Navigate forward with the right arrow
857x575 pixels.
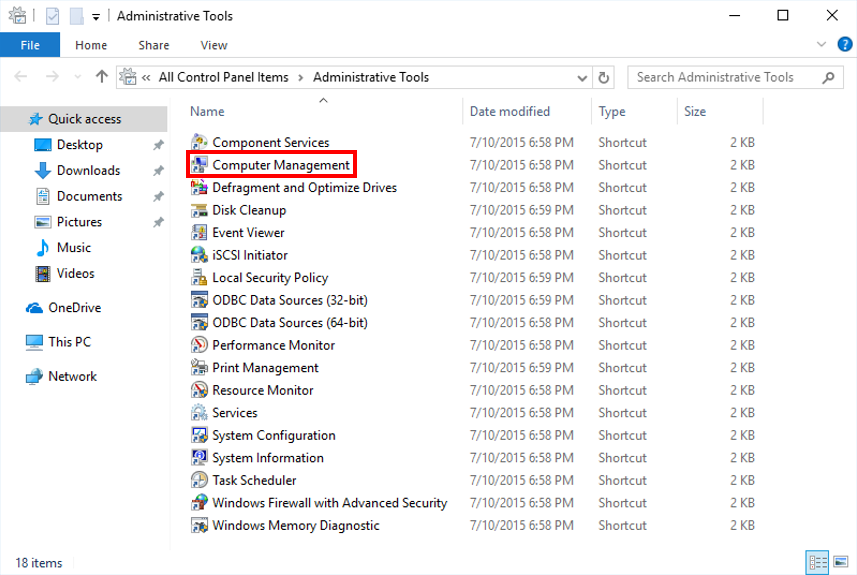click(x=52, y=77)
